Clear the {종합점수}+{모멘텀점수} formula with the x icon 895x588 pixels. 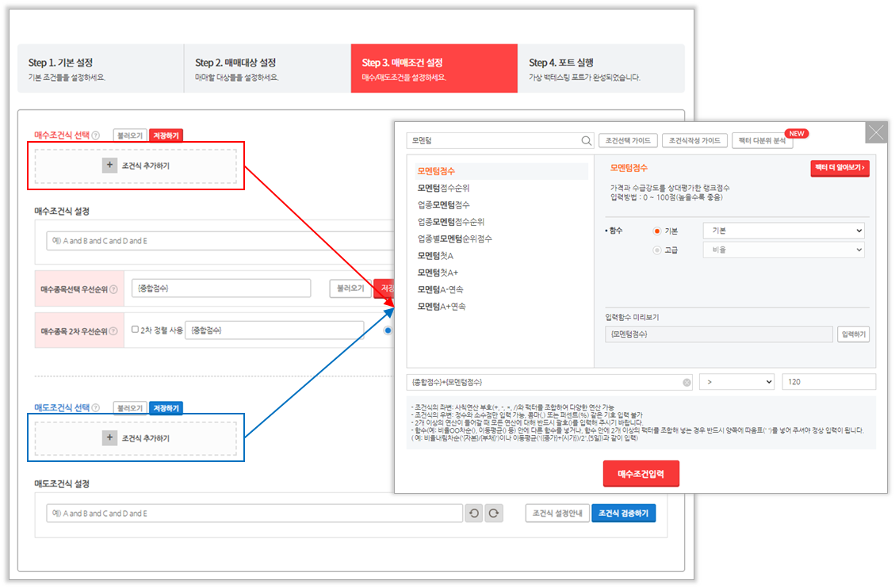click(x=687, y=383)
